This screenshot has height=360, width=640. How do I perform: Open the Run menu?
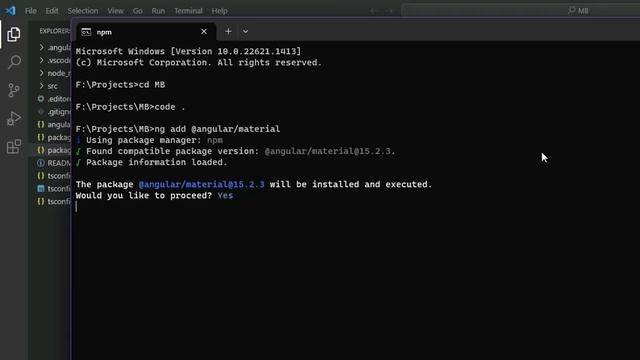click(x=158, y=11)
